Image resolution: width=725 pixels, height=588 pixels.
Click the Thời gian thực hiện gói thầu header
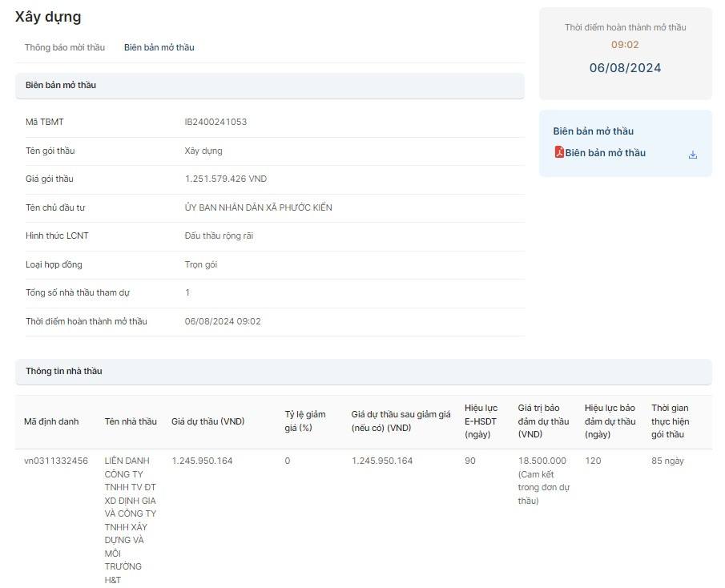[x=670, y=421]
